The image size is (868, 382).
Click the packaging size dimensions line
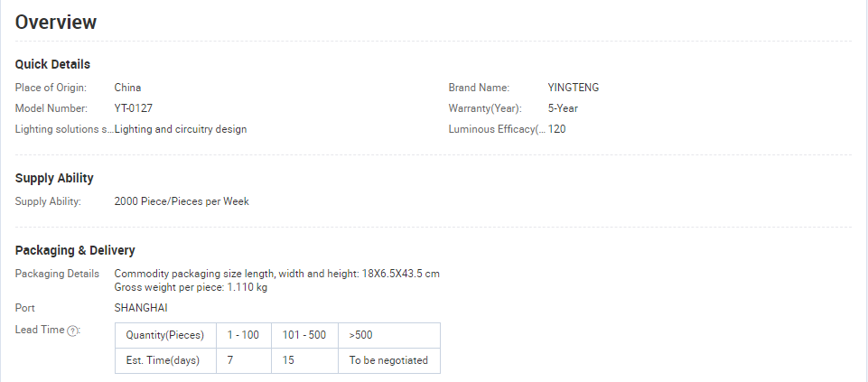pyautogui.click(x=276, y=274)
